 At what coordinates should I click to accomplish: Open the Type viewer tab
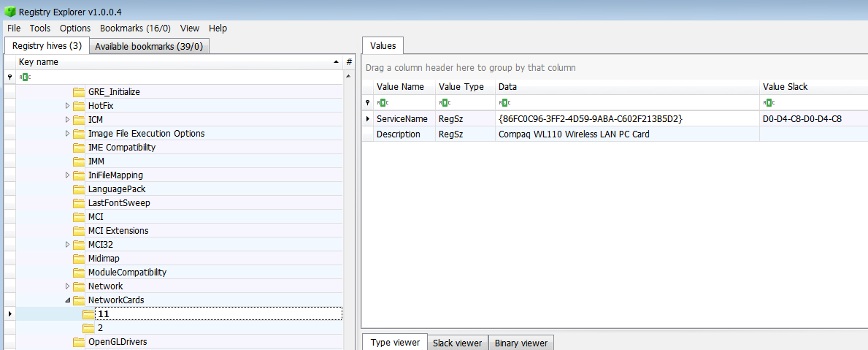pos(395,343)
